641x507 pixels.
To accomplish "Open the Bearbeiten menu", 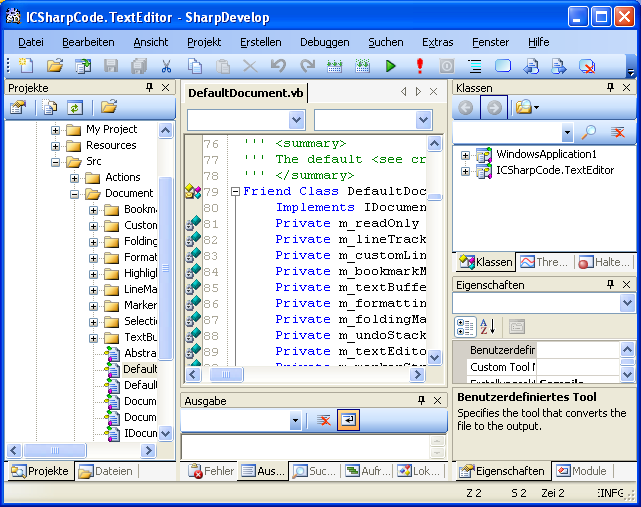I will coord(88,42).
